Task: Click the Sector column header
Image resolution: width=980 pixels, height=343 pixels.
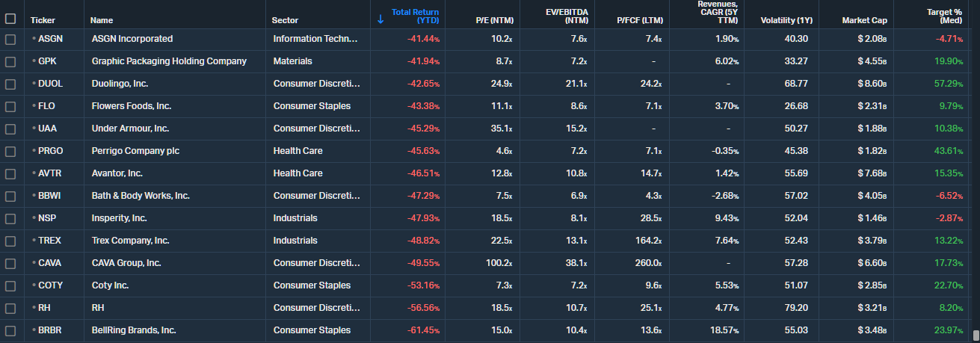Action: tap(285, 20)
